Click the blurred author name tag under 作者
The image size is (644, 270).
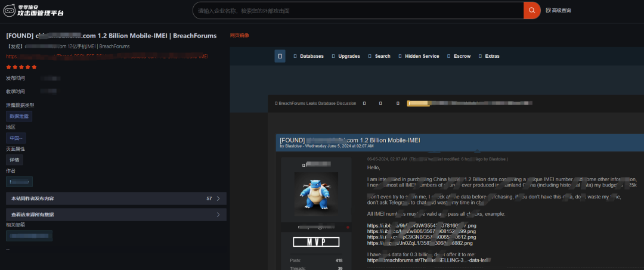coord(19,182)
